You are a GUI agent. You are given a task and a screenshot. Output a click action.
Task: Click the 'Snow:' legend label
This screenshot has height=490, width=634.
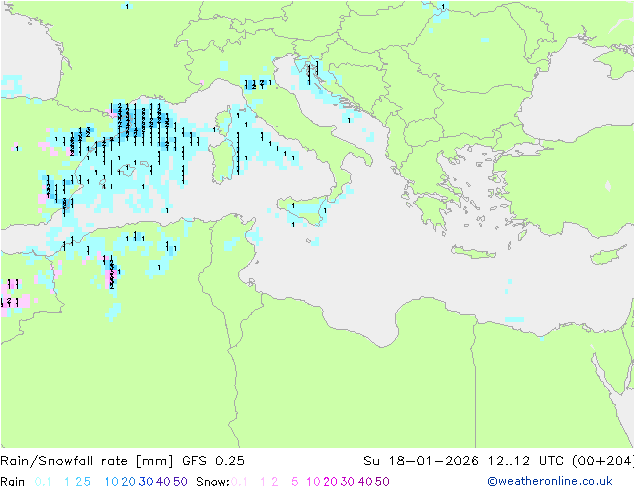213,482
